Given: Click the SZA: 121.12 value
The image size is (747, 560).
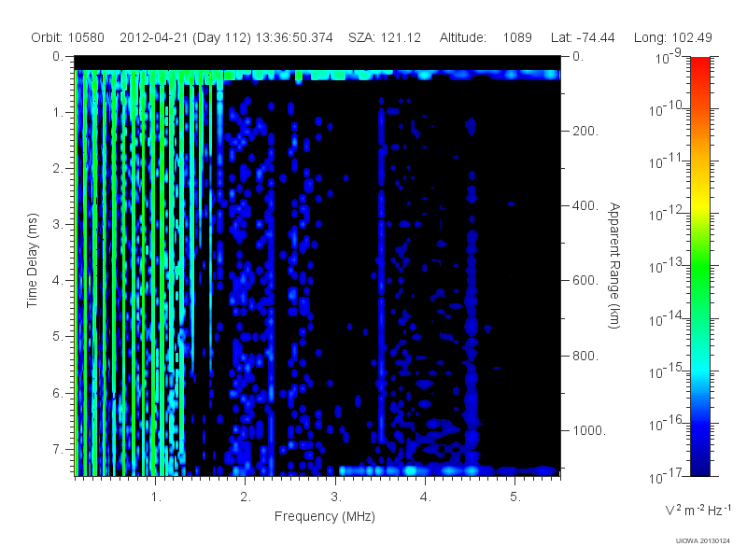Looking at the screenshot, I should click(x=385, y=37).
